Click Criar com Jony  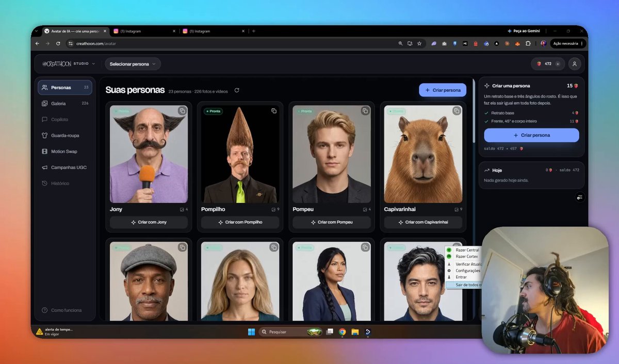point(149,222)
